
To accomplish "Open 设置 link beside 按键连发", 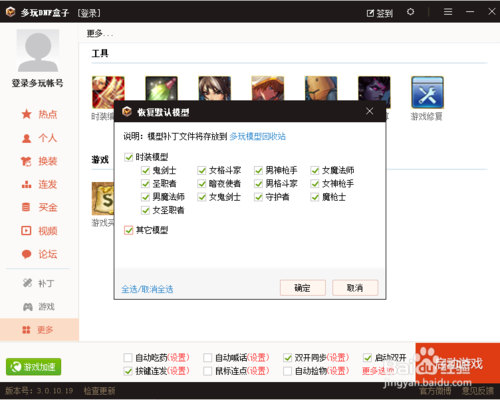I will point(178,371).
